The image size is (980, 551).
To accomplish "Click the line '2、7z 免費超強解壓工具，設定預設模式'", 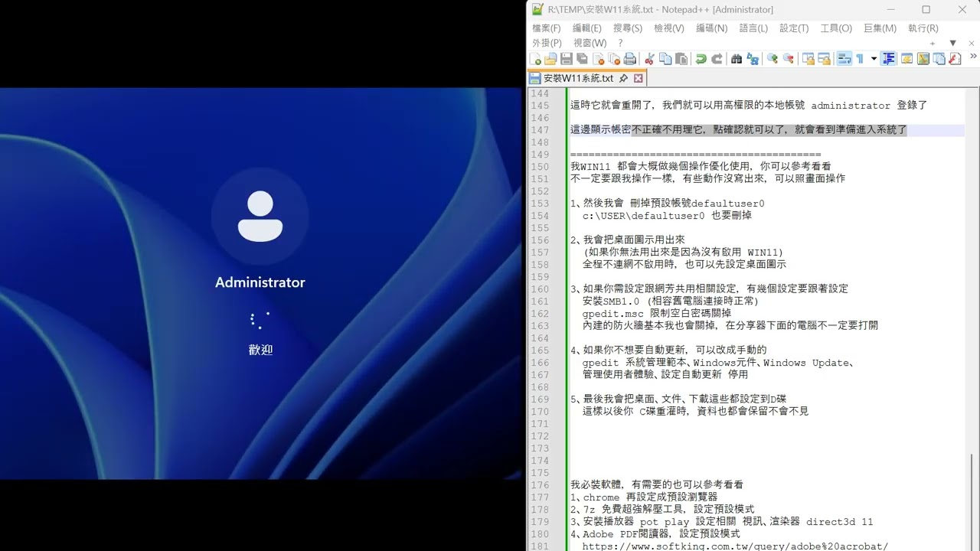I will point(662,510).
